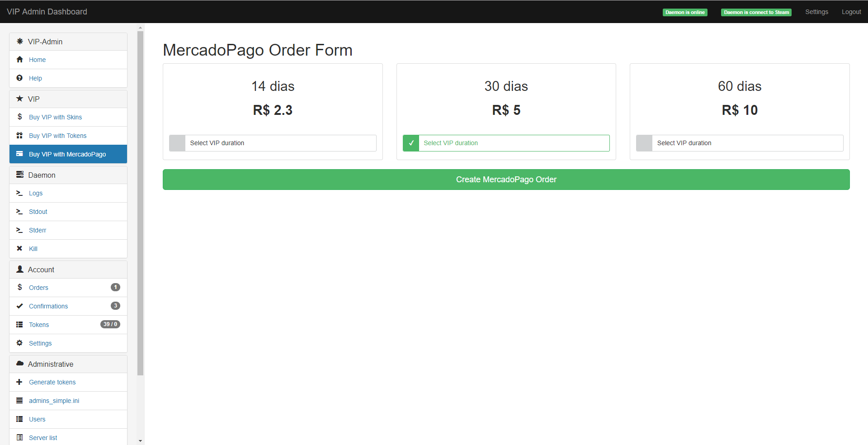Click the Daemon is connect to Steam badge
The height and width of the screenshot is (445, 868).
(x=756, y=12)
